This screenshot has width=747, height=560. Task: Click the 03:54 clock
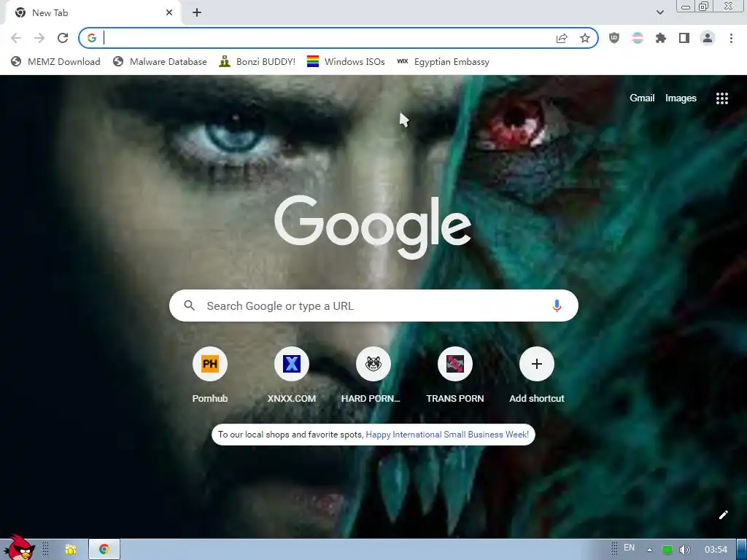click(716, 550)
